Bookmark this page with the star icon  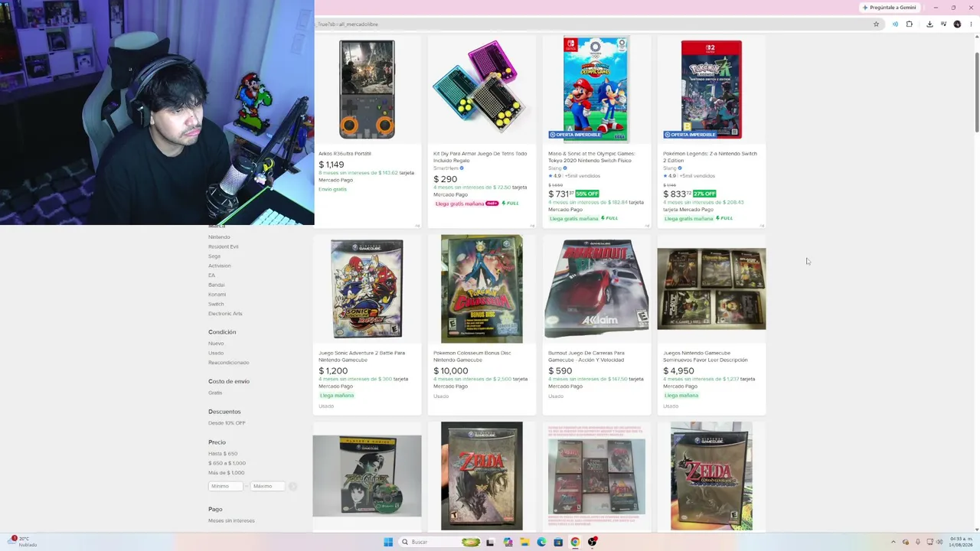(x=876, y=24)
